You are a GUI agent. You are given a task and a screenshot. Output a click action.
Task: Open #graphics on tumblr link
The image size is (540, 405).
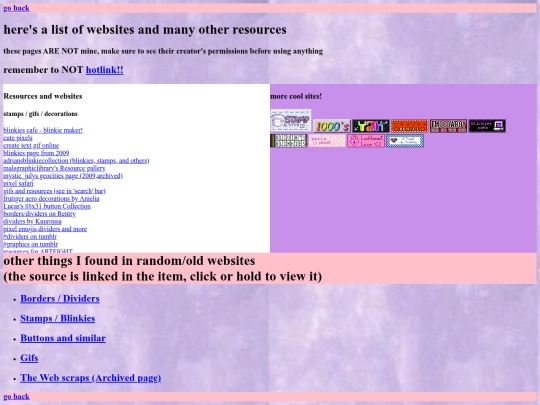click(31, 244)
